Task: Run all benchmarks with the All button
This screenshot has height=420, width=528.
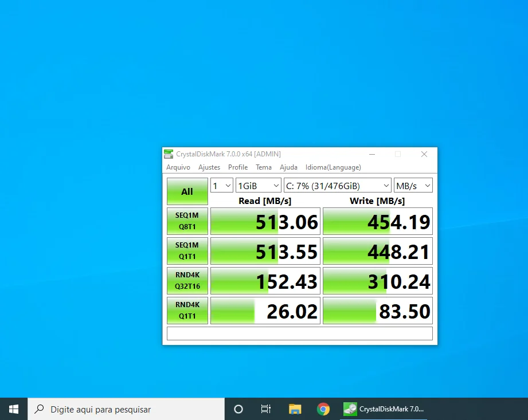Action: coord(187,191)
